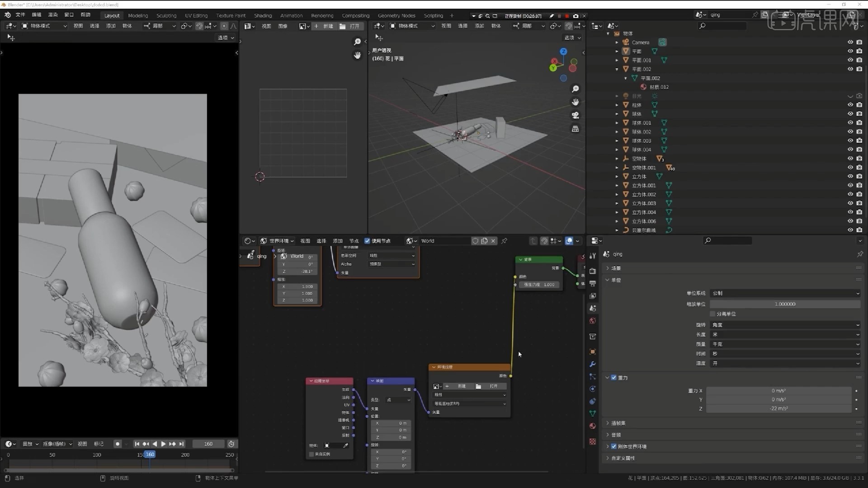Click the zoom magnifier in the 3D viewport
Viewport: 868px width, 488px height.
(575, 89)
